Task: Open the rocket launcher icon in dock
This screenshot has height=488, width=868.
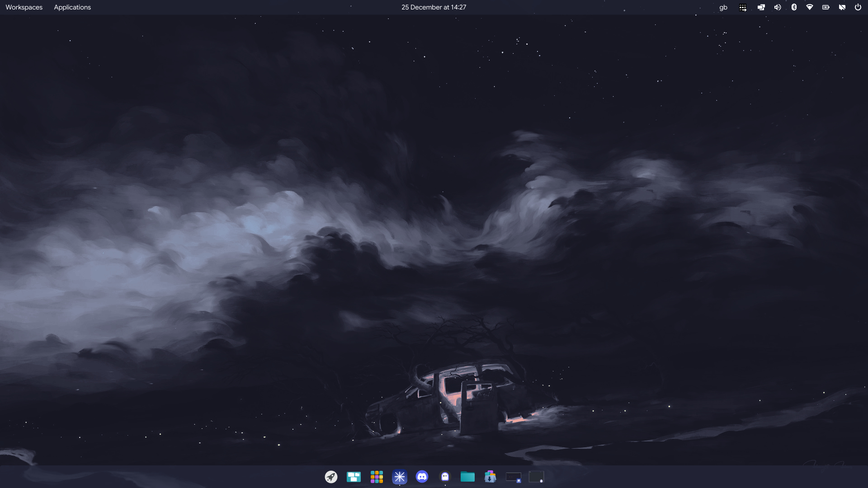Action: [x=331, y=477]
